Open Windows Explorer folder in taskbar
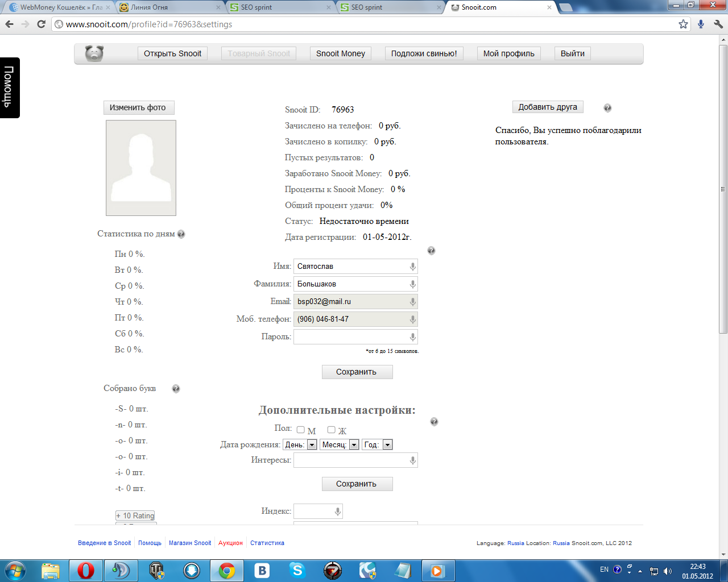Screen dimensions: 728x582 point(51,570)
